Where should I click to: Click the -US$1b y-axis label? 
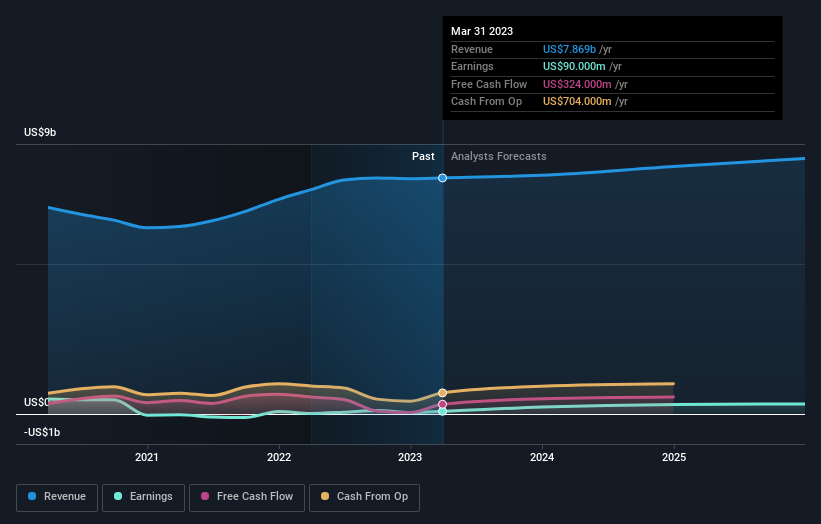click(42, 432)
